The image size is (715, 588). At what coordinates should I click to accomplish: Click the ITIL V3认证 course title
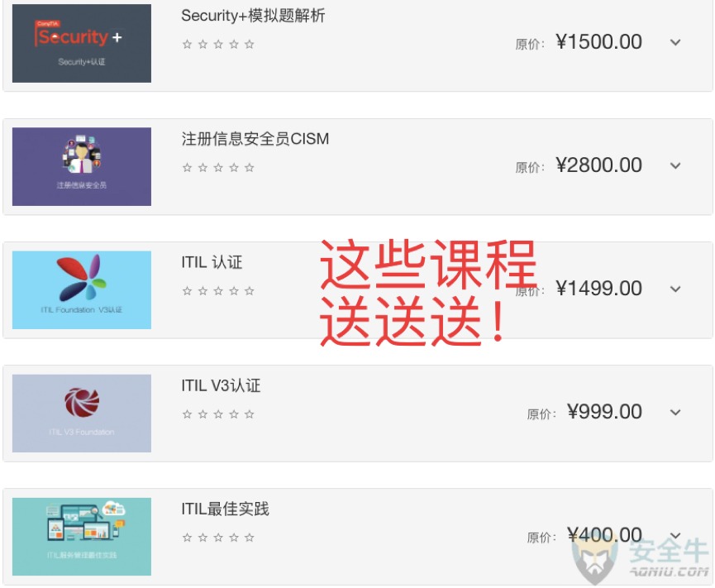(x=221, y=385)
